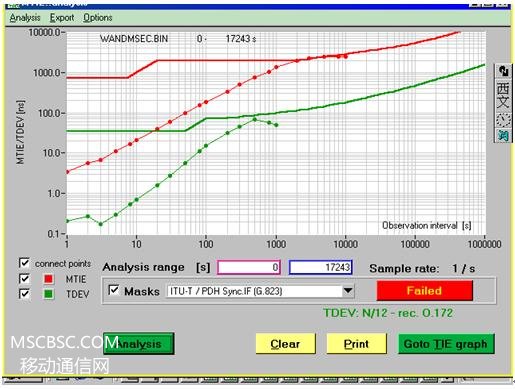Open the Analysis menu

pyautogui.click(x=25, y=17)
